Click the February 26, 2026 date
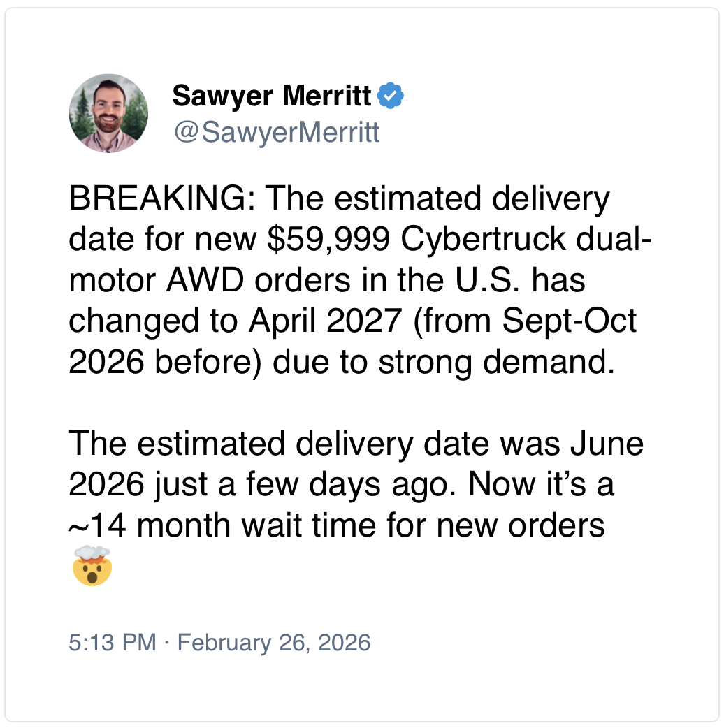The image size is (724, 728). (273, 642)
